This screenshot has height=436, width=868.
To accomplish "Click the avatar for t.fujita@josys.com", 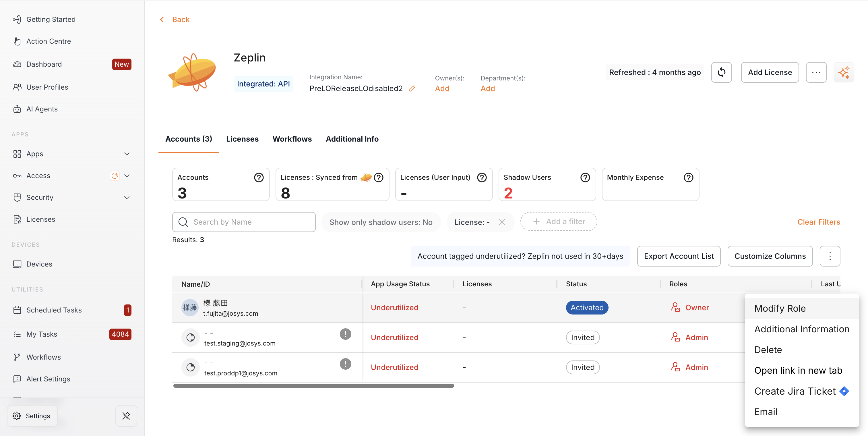I will click(190, 307).
